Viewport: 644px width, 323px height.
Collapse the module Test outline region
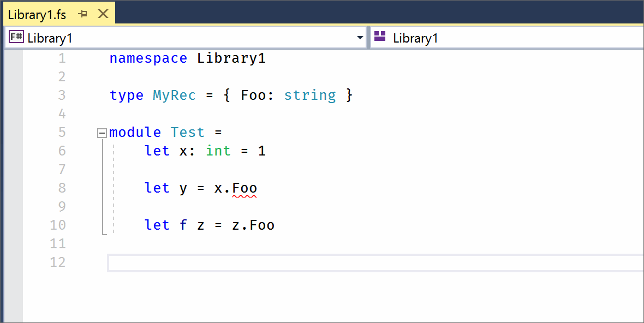coord(102,133)
